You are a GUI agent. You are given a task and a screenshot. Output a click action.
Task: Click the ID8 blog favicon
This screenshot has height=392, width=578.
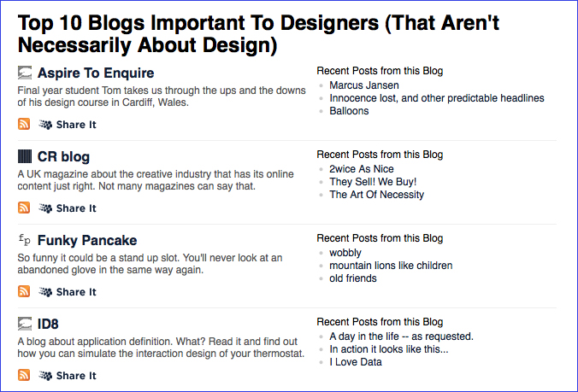[24, 324]
